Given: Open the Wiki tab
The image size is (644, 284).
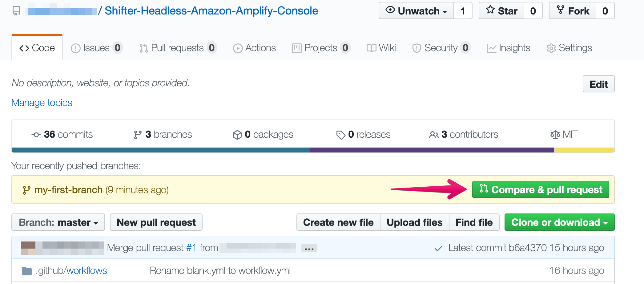Looking at the screenshot, I should (x=381, y=48).
